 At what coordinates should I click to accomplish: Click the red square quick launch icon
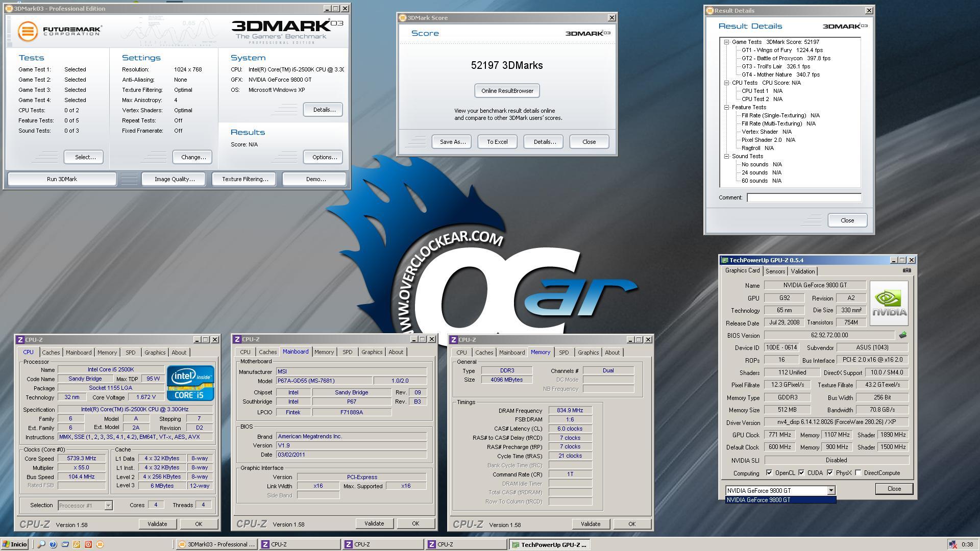pos(88,544)
